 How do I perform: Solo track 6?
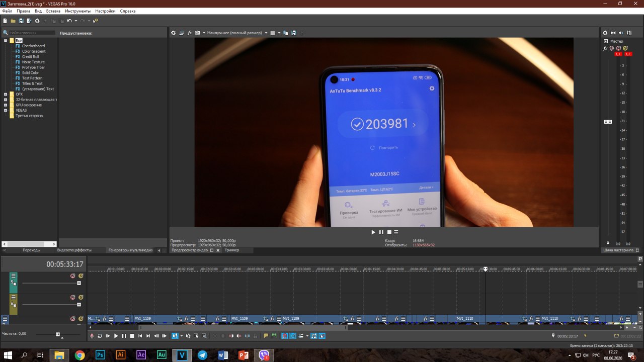coord(80,297)
